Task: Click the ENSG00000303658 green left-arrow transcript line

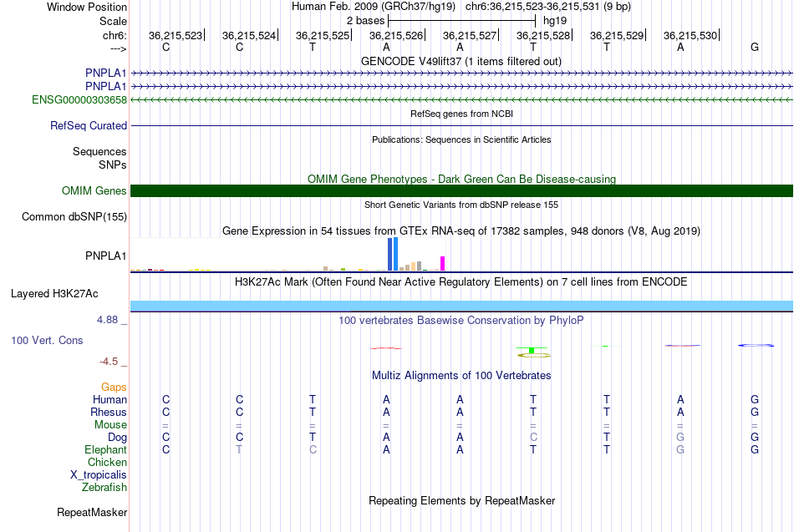Action: (x=461, y=99)
